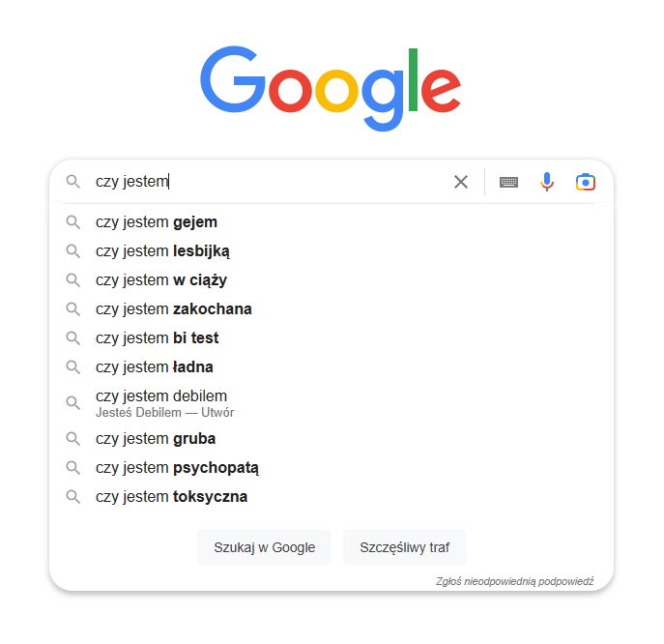
Task: Click magnifier icon beside 'gejem' suggestion
Action: pos(73,222)
